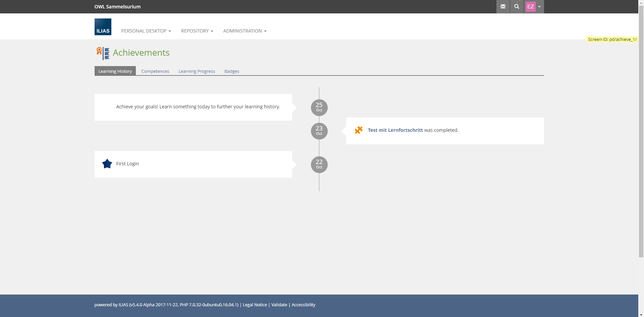The height and width of the screenshot is (317, 644).
Task: Select the Badges tab
Action: pos(232,71)
